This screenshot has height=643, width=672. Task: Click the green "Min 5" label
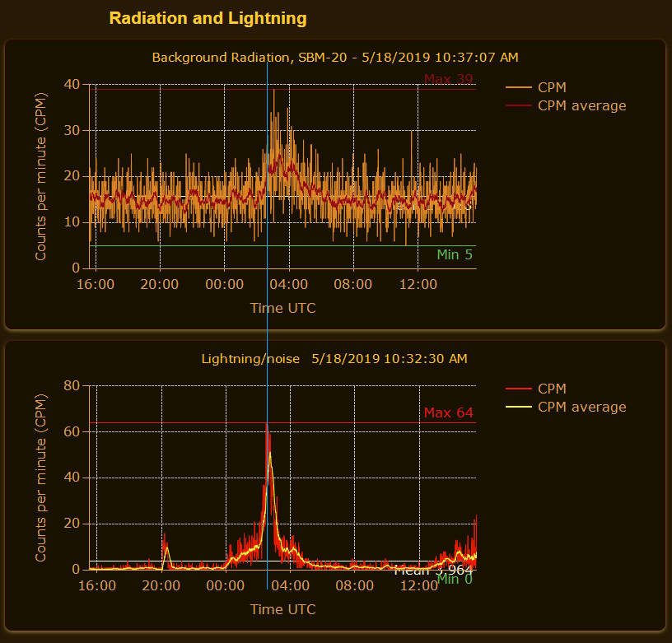455,254
